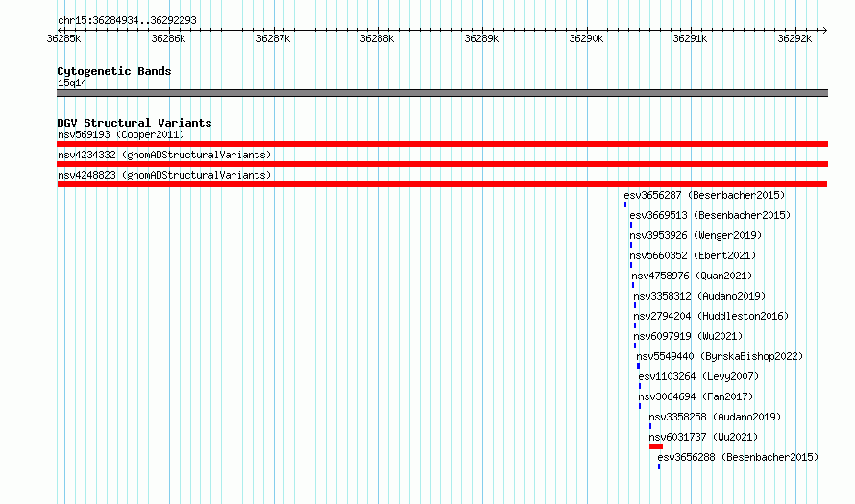Select the nsv569193 red variant bar
Image resolution: width=855 pixels, height=504 pixels.
[442, 144]
